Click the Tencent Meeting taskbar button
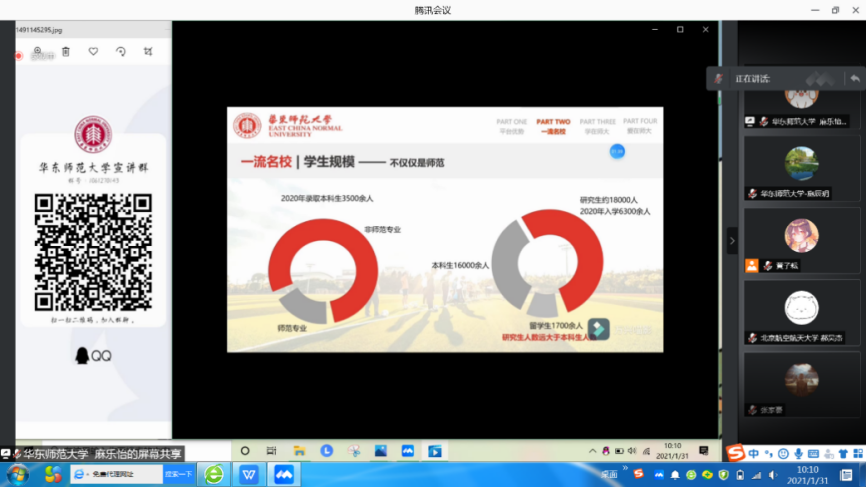866x487 pixels. pyautogui.click(x=284, y=474)
